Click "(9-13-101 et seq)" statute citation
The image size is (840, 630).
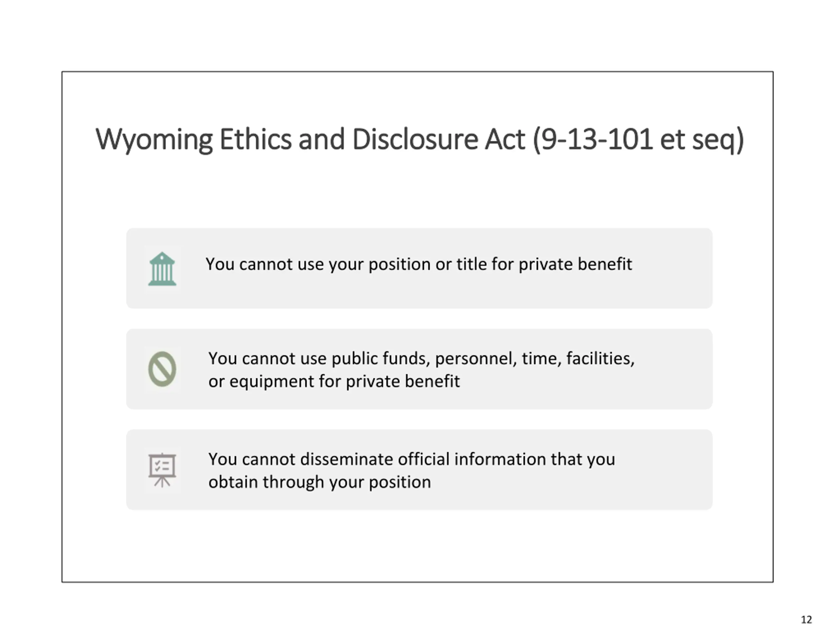(638, 140)
